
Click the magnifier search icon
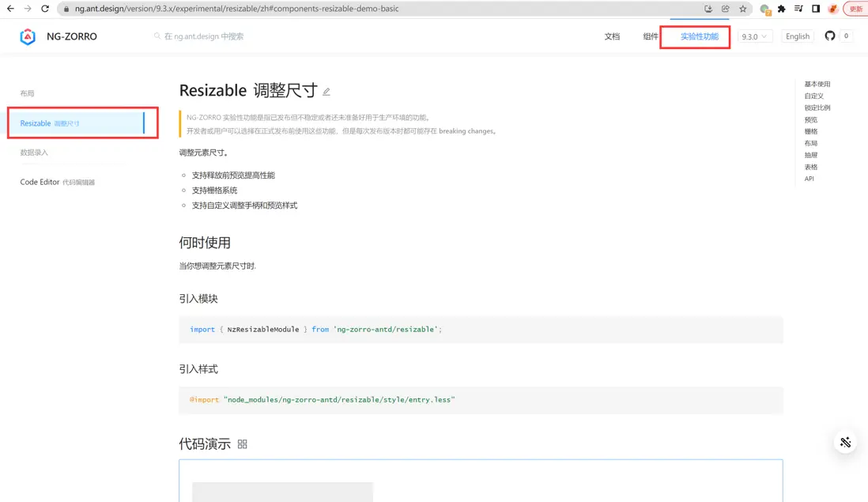pos(157,36)
